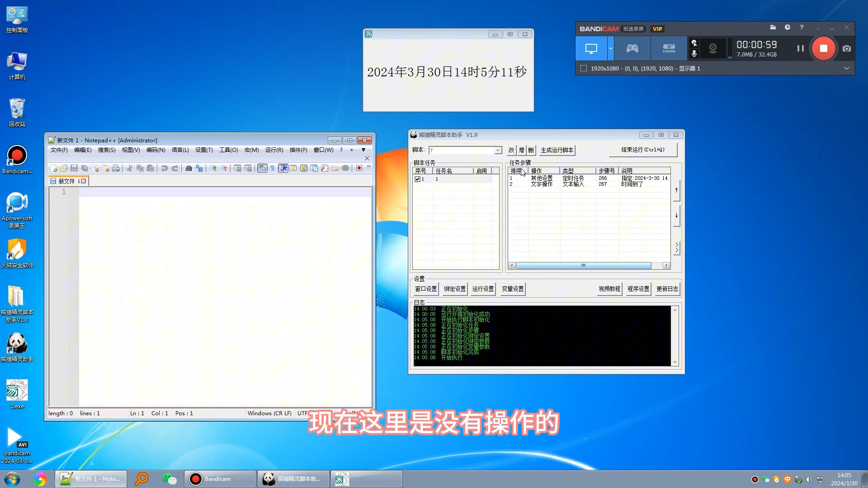Toggle Bandicam webcam overlay icon
The width and height of the screenshot is (868, 488).
tap(713, 48)
